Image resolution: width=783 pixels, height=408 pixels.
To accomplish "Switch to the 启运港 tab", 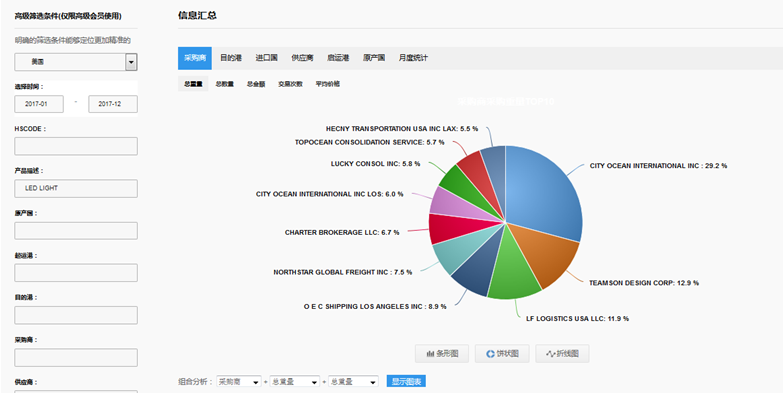I will click(338, 58).
